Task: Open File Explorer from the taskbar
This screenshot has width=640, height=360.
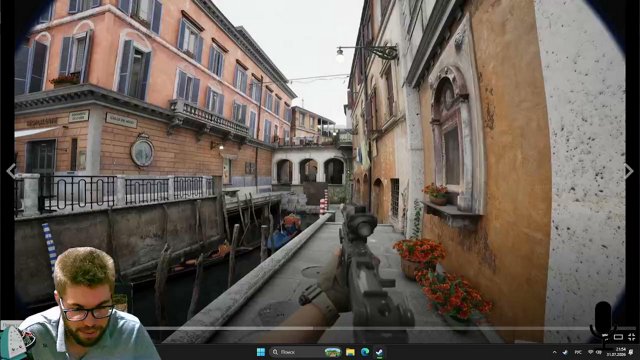Action: click(350, 352)
